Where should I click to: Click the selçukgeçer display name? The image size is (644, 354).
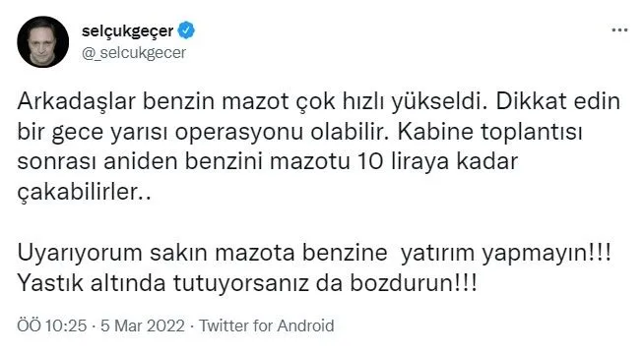pos(128,30)
